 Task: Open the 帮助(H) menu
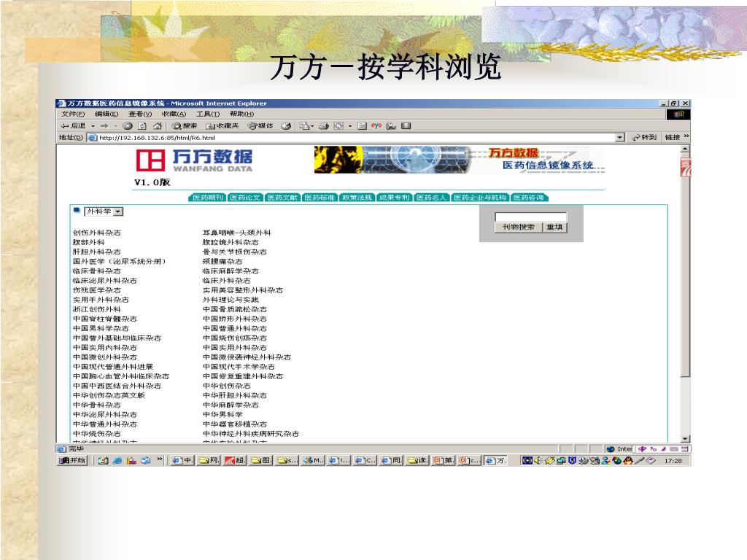[x=241, y=114]
